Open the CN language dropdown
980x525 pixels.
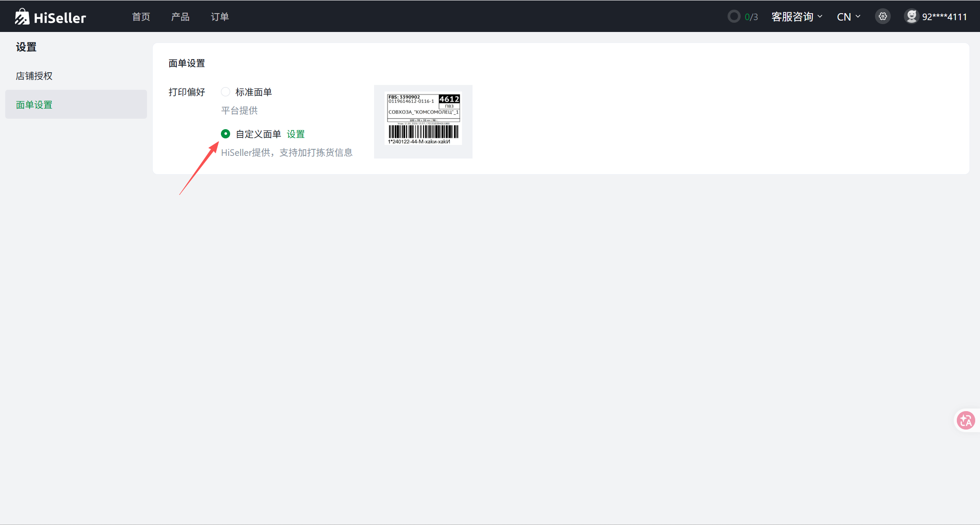848,17
